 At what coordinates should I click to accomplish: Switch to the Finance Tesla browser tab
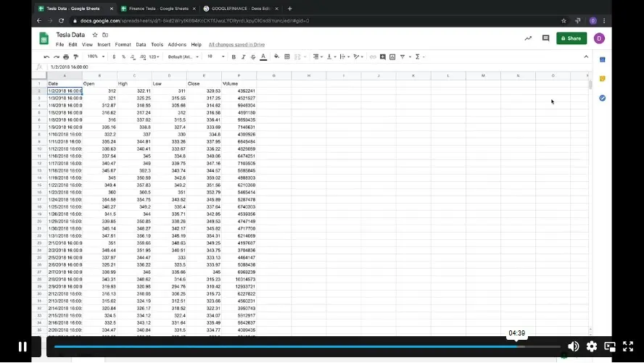[159, 9]
